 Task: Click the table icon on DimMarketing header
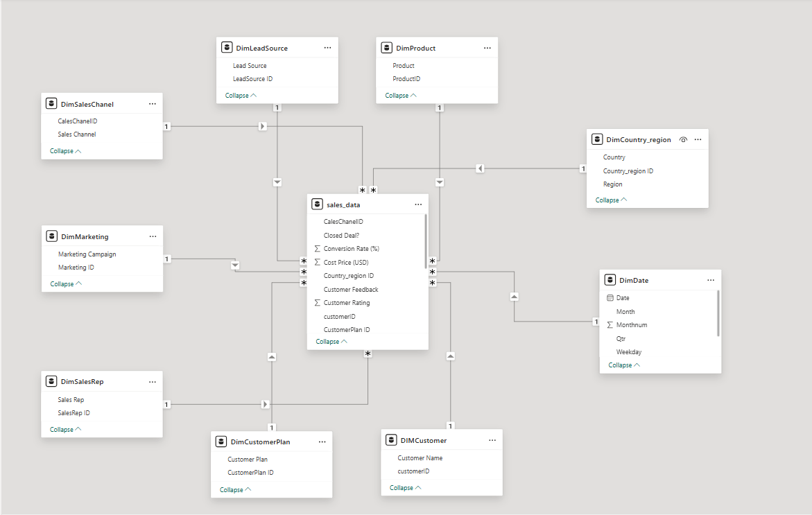51,236
